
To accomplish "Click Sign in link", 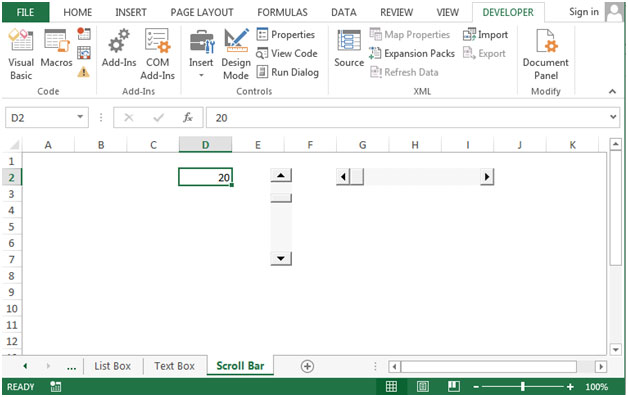I will pos(584,12).
